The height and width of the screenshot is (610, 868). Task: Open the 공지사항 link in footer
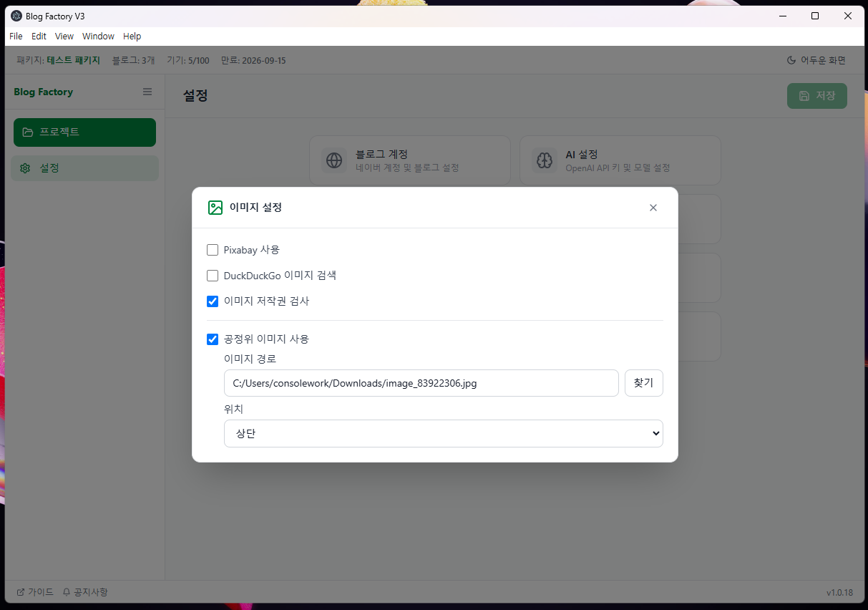pos(84,592)
